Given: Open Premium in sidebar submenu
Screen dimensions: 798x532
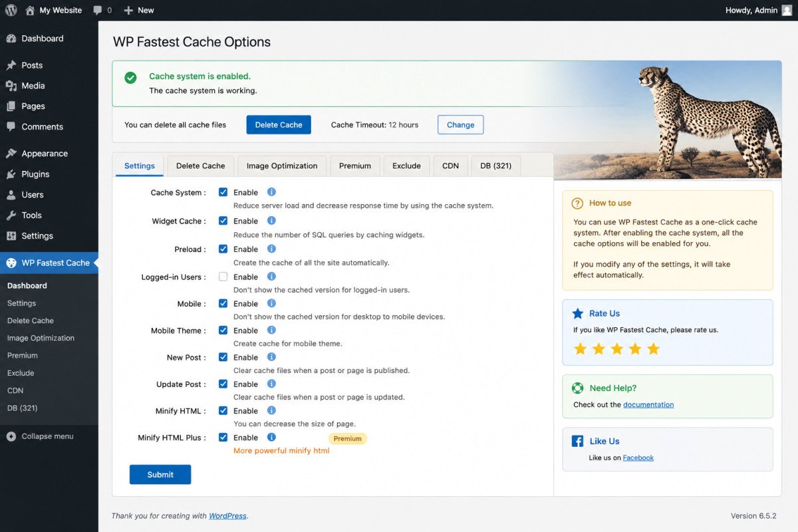Looking at the screenshot, I should (x=23, y=355).
